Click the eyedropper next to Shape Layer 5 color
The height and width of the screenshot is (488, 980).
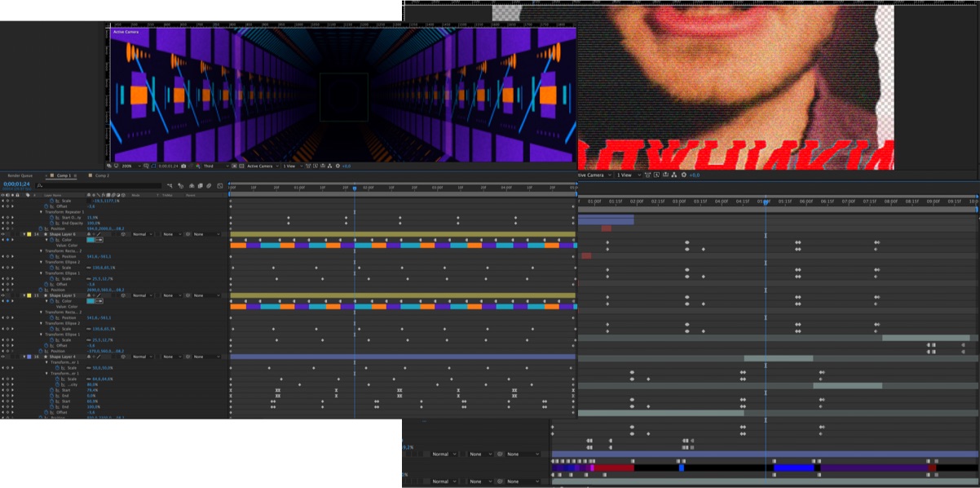(x=99, y=301)
